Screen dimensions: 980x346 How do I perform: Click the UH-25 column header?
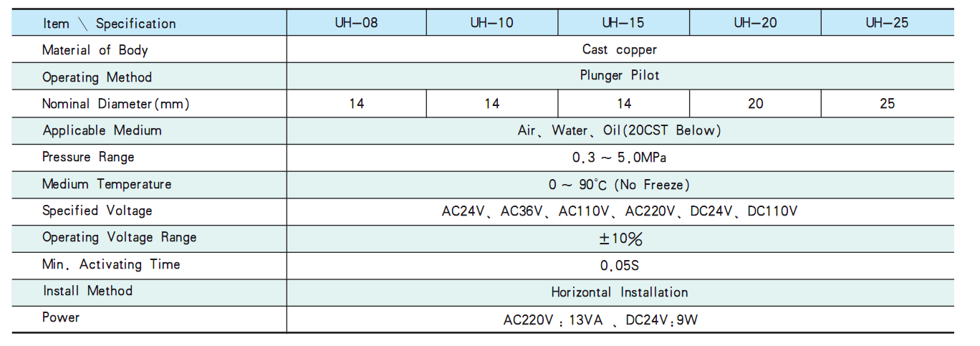click(887, 23)
